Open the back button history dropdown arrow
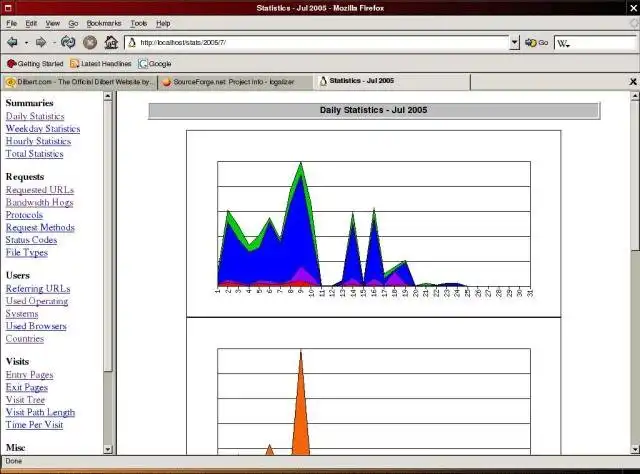Screen dimensions: 640x474 pyautogui.click(x=26, y=42)
